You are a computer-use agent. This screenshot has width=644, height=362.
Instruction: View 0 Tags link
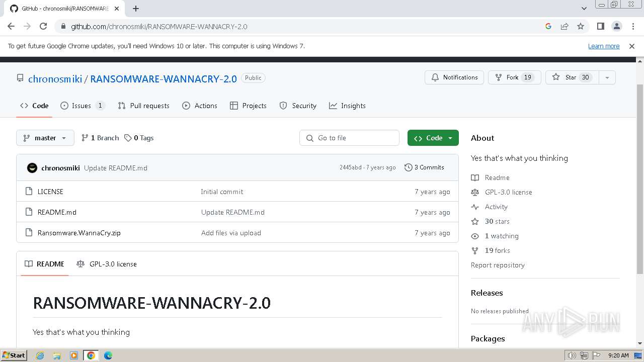139,138
